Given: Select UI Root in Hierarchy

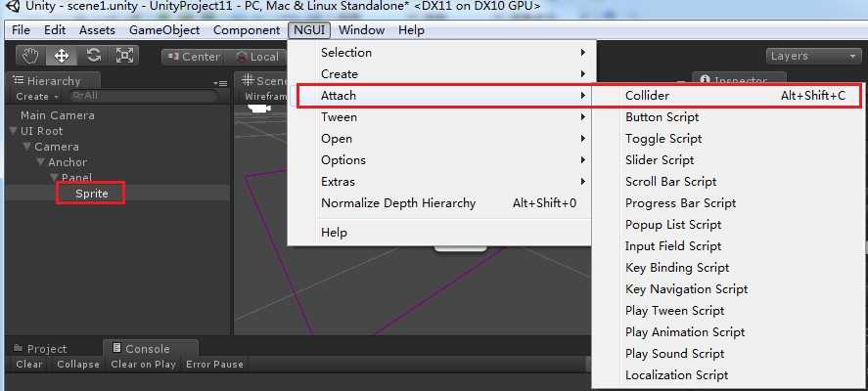Looking at the screenshot, I should click(x=41, y=131).
